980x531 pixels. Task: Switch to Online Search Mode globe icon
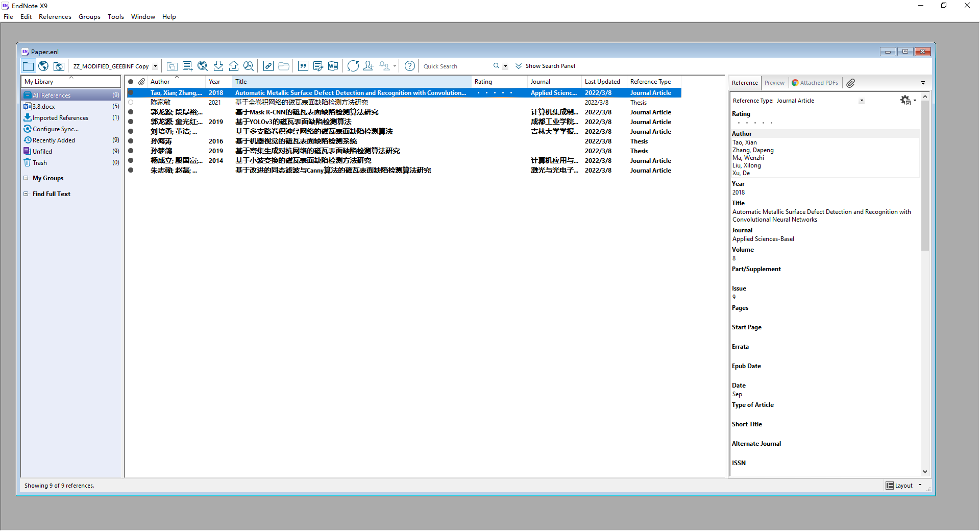pyautogui.click(x=43, y=66)
